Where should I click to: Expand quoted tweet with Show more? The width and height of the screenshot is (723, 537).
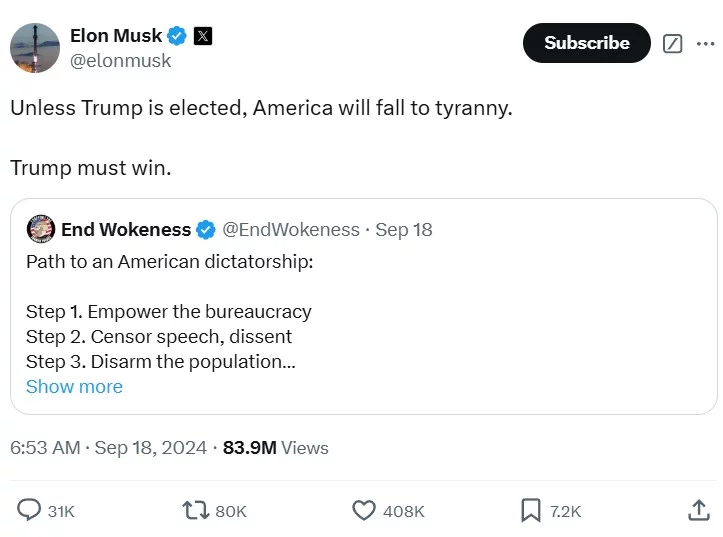[74, 387]
